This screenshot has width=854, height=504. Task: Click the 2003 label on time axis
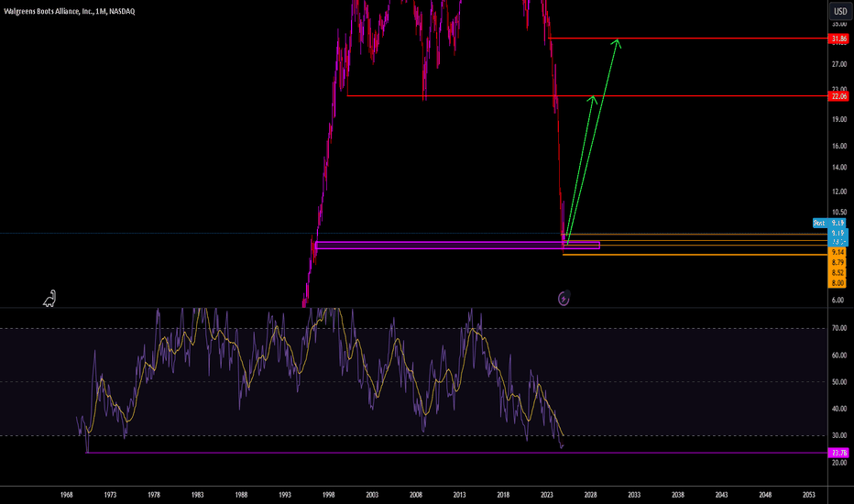click(372, 495)
